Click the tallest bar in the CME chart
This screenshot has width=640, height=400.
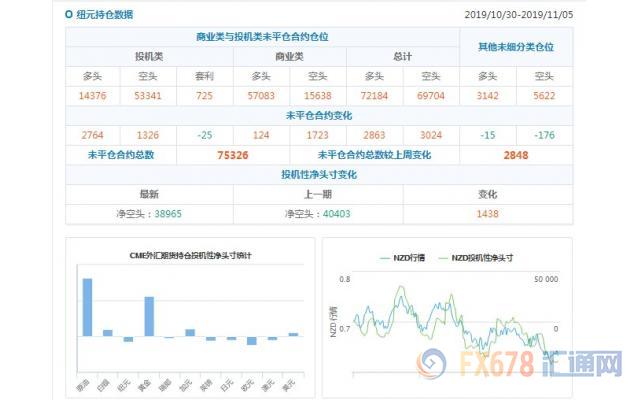click(87, 307)
